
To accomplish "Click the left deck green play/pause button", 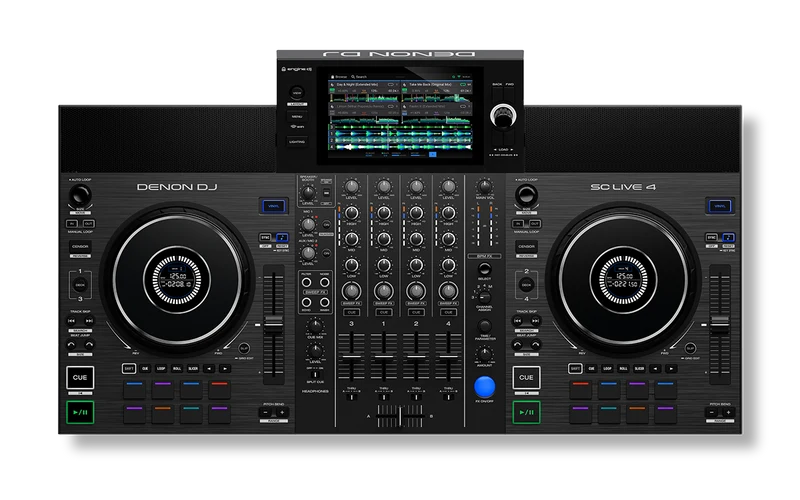I will 80,412.
